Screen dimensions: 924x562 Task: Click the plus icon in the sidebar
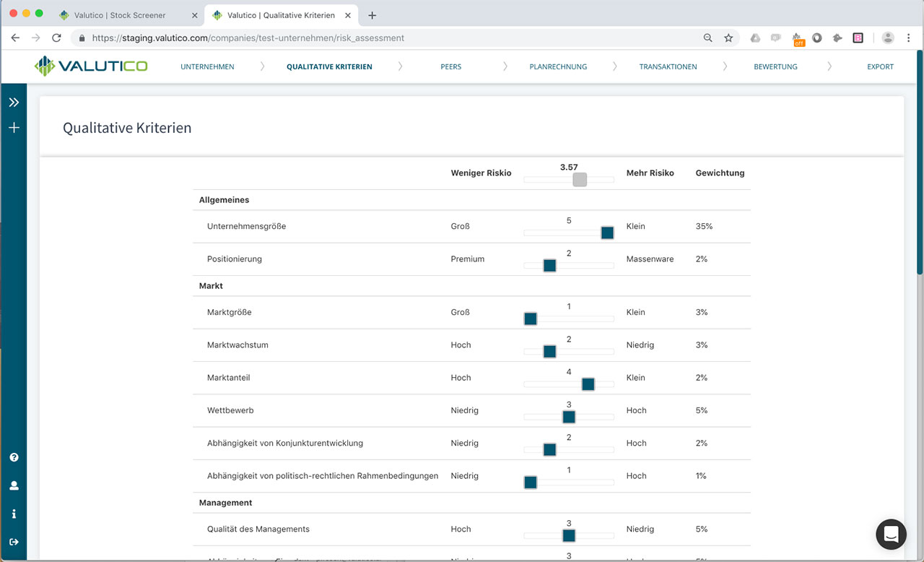tap(13, 127)
